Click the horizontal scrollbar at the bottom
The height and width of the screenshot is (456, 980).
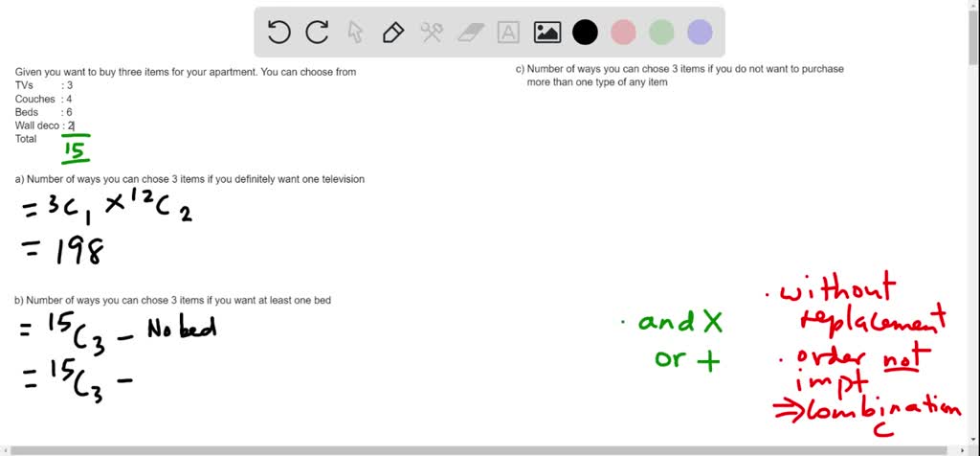(479, 449)
